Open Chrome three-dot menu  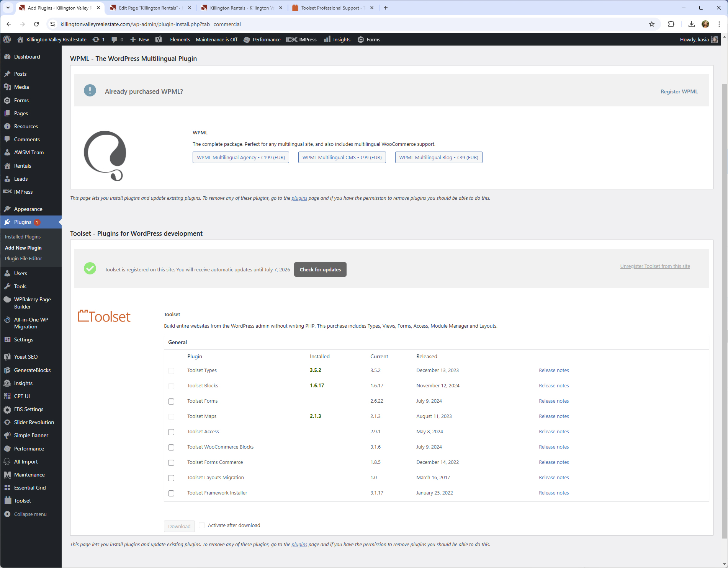click(x=719, y=24)
